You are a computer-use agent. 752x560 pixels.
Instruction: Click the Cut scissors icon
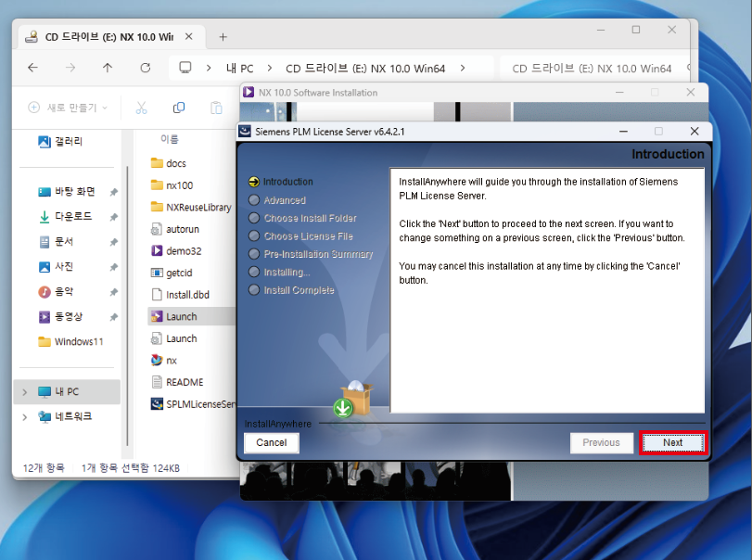point(142,108)
